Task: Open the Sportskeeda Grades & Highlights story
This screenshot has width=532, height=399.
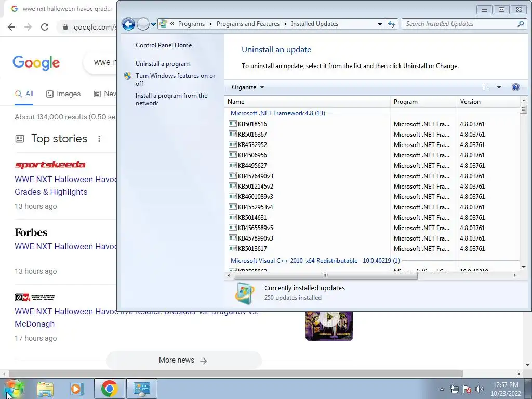Action: 65,185
